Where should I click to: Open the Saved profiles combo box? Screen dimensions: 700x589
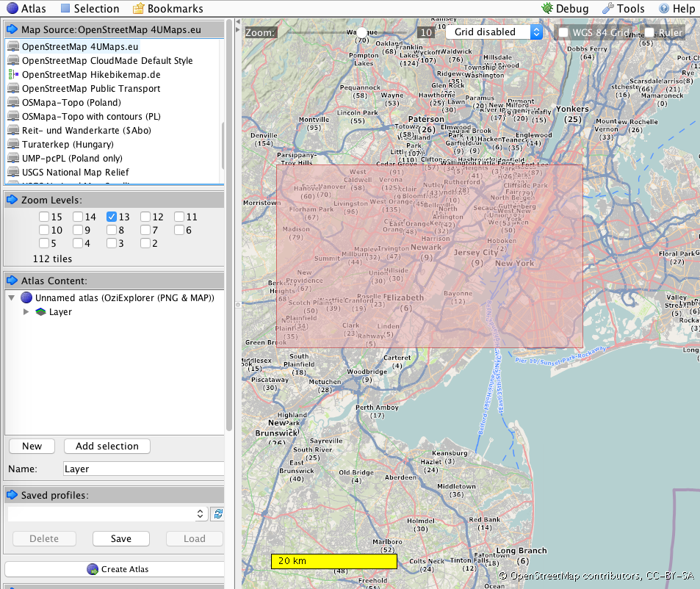click(107, 514)
